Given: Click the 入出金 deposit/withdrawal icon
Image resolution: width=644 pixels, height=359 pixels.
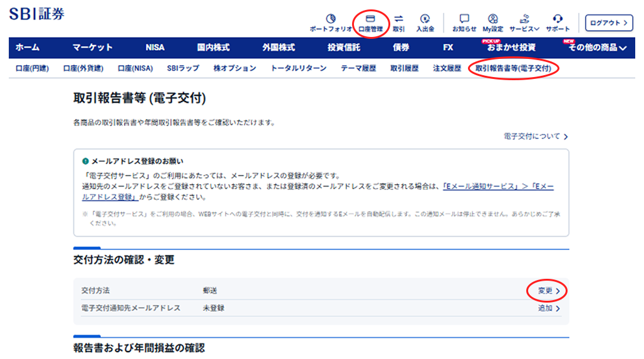Looking at the screenshot, I should click(425, 23).
